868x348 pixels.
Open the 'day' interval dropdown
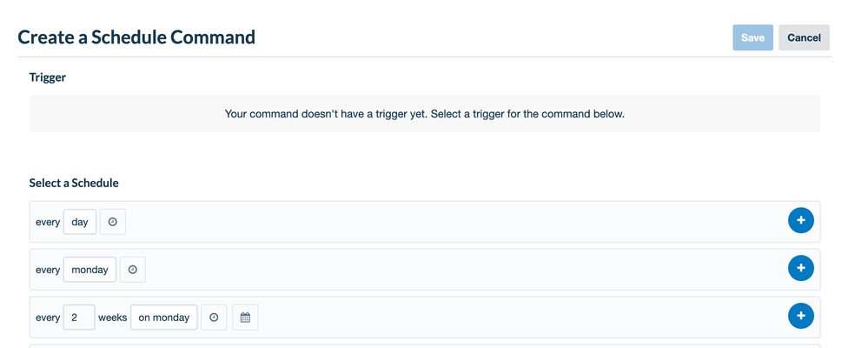click(x=80, y=222)
